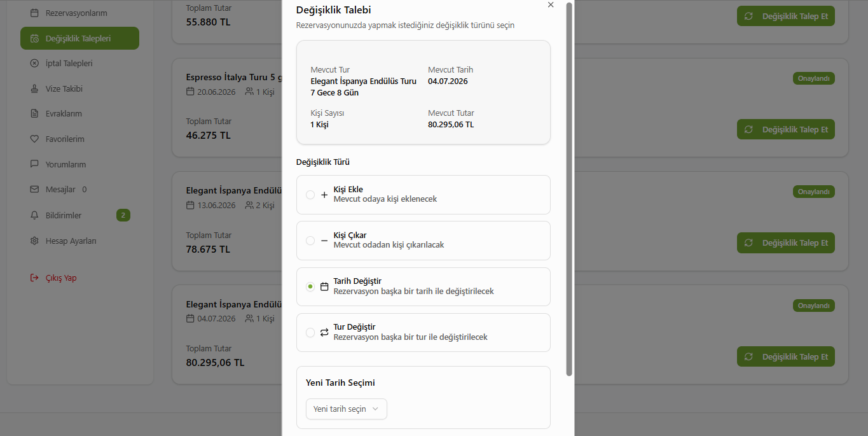The height and width of the screenshot is (436, 868).
Task: Click the calendar icon beside Tarih Değiştir
Action: [324, 286]
